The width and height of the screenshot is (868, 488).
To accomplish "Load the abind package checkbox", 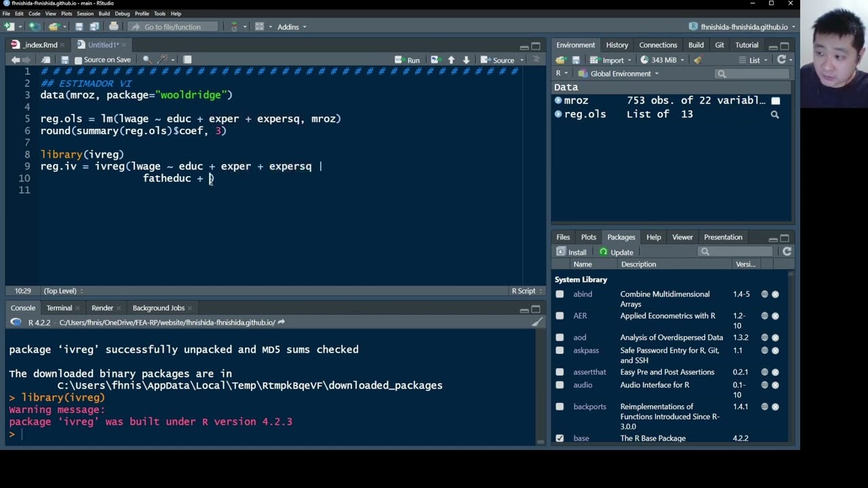I will 559,294.
